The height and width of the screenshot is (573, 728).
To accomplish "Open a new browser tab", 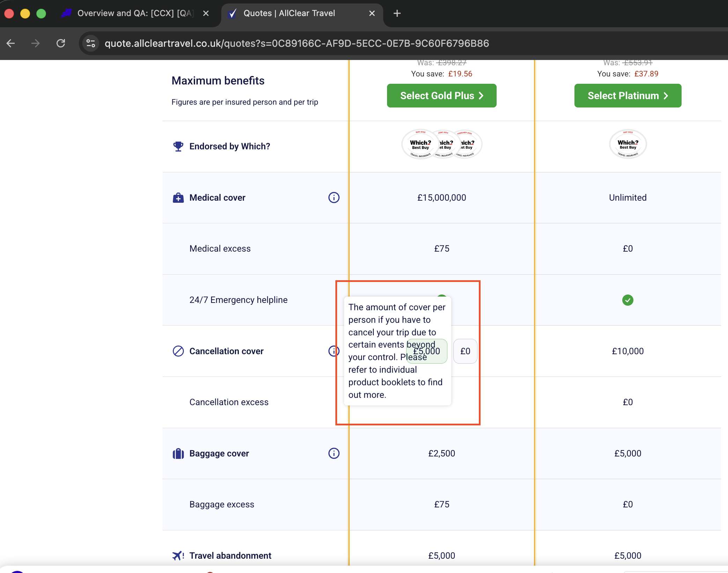I will [x=397, y=13].
